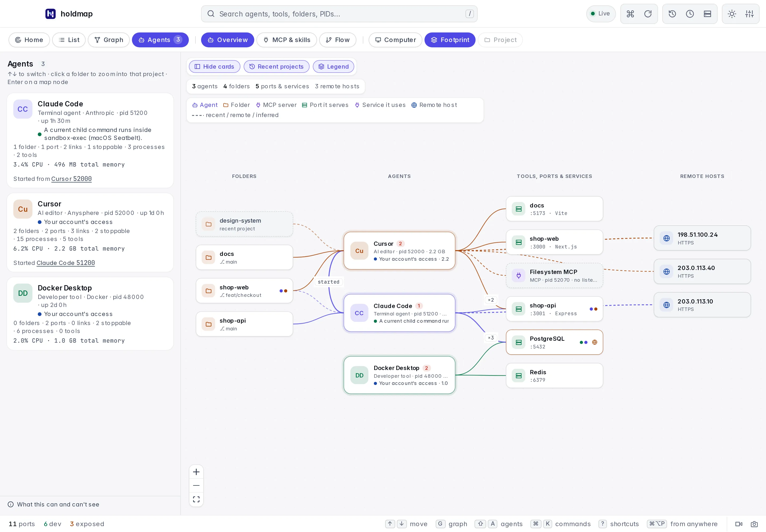
Task: Select the Filesystem MCP node
Action: click(x=554, y=275)
